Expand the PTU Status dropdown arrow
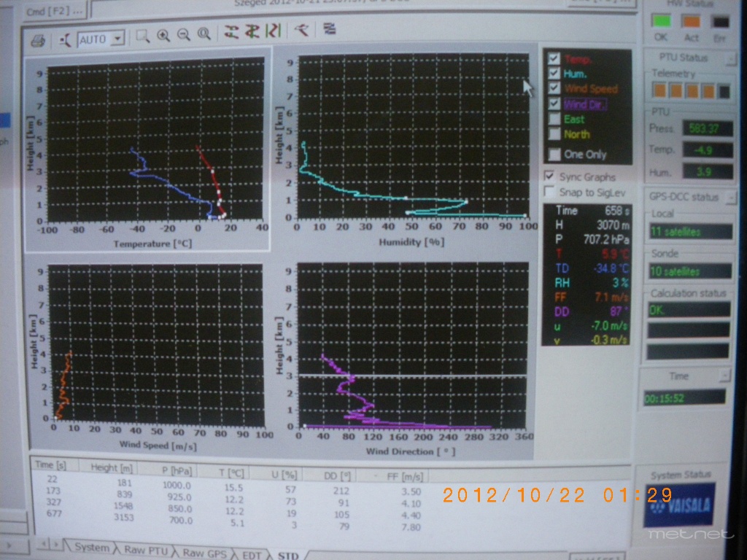 coord(720,58)
